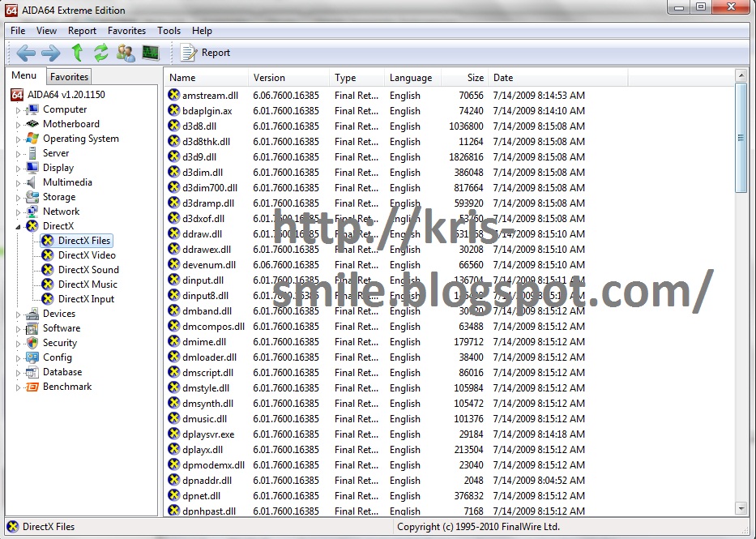
Task: Select the Software icon in the tree
Action: [32, 328]
